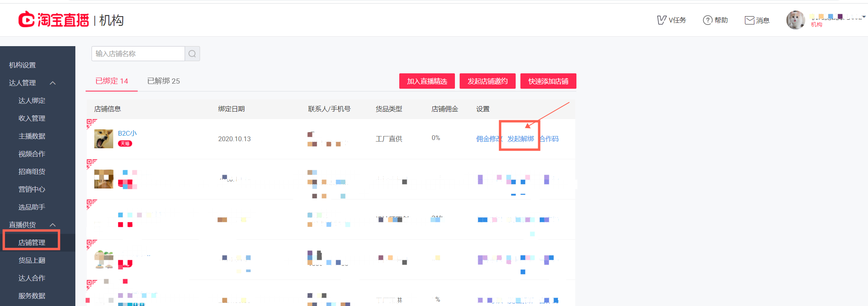Screen dimensions: 868x306
Task: Open 机构设置 in sidebar
Action: tap(22, 65)
